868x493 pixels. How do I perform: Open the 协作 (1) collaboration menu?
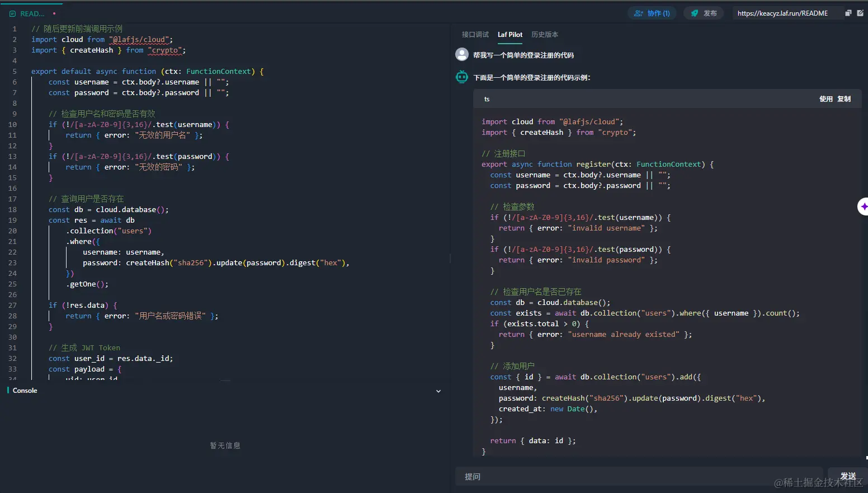652,13
